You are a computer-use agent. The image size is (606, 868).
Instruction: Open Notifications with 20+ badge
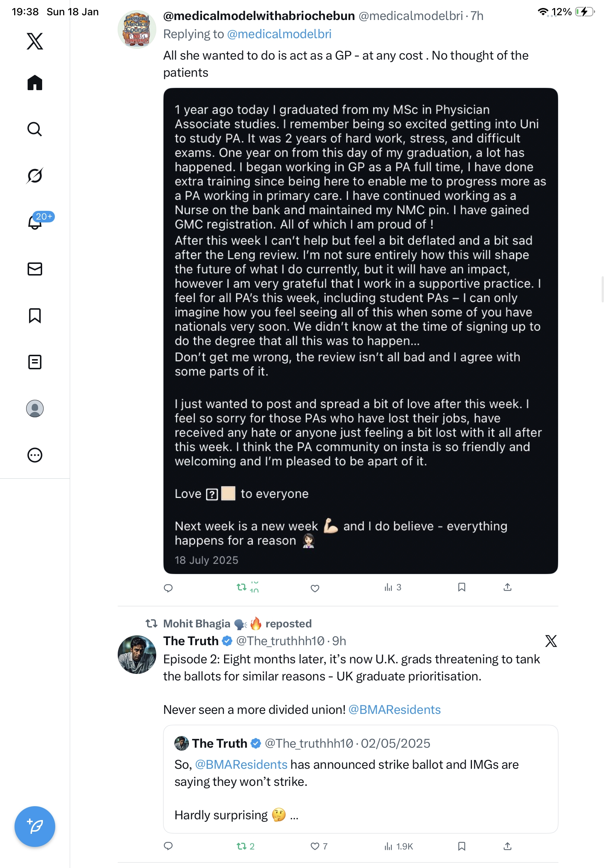[x=35, y=222]
